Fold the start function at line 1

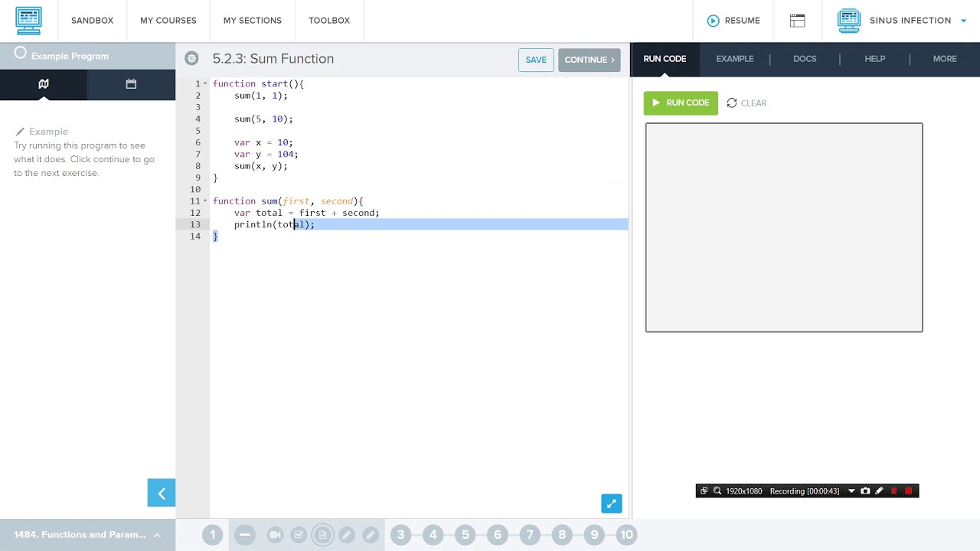(205, 83)
